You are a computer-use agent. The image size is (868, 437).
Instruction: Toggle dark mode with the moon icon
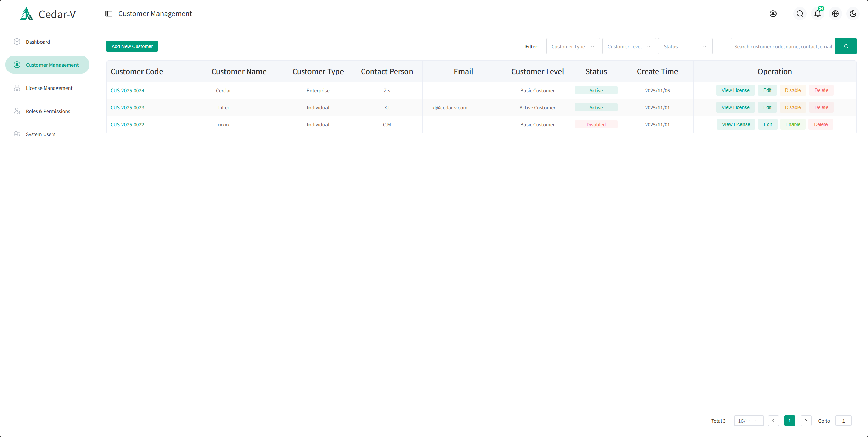click(x=853, y=14)
